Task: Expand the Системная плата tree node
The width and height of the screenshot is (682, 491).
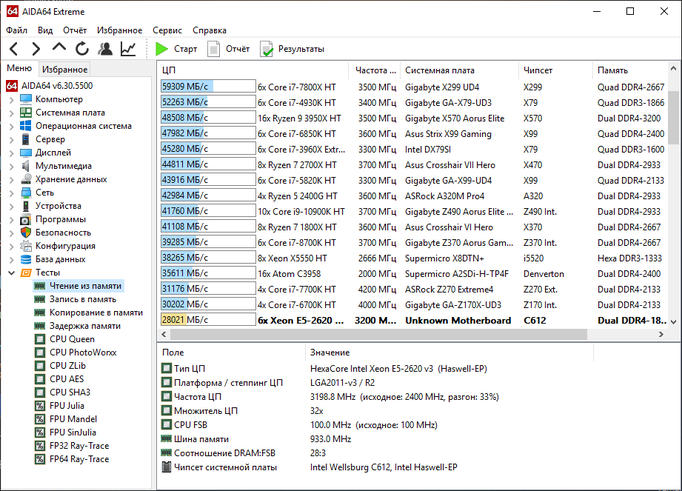Action: pyautogui.click(x=12, y=113)
